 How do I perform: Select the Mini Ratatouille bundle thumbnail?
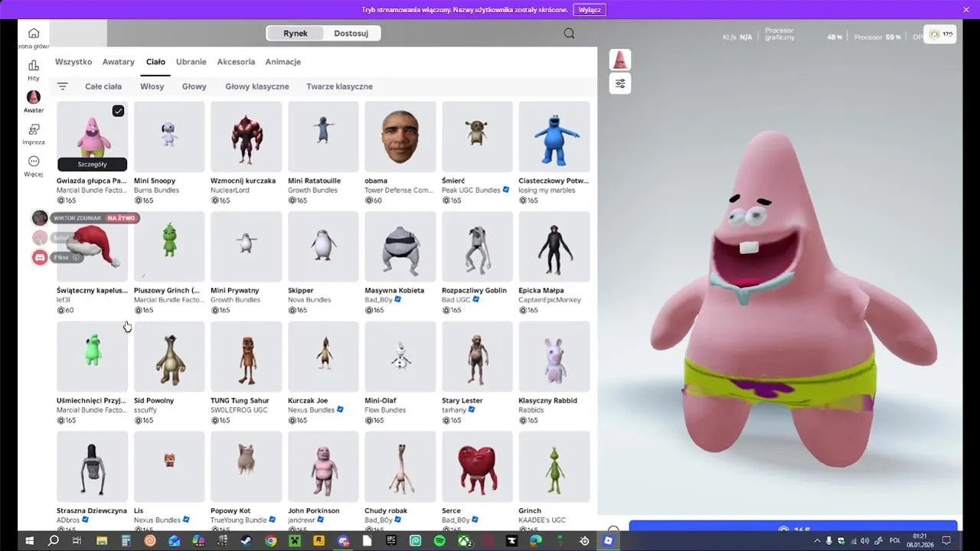click(x=323, y=137)
